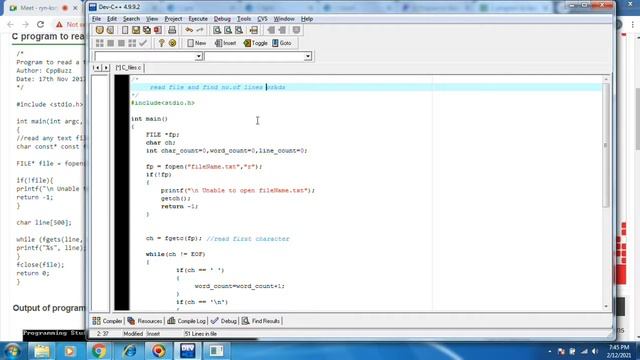The width and height of the screenshot is (640, 360).
Task: Click the left tab-scroll arrow
Action: pyautogui.click(x=97, y=68)
